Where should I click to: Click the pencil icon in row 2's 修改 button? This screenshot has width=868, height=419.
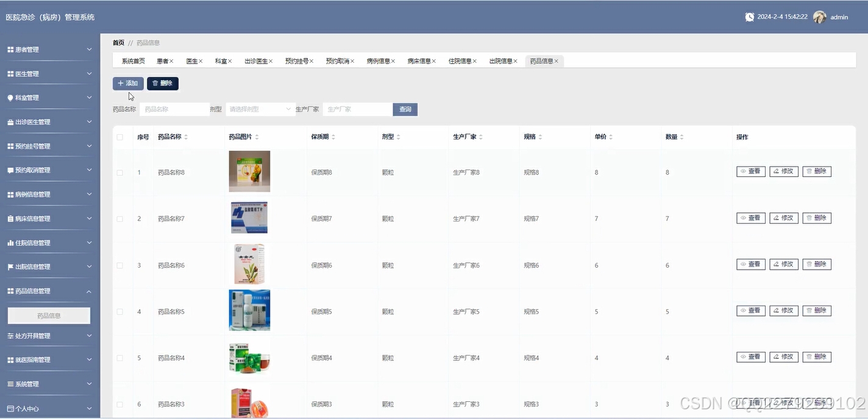777,218
